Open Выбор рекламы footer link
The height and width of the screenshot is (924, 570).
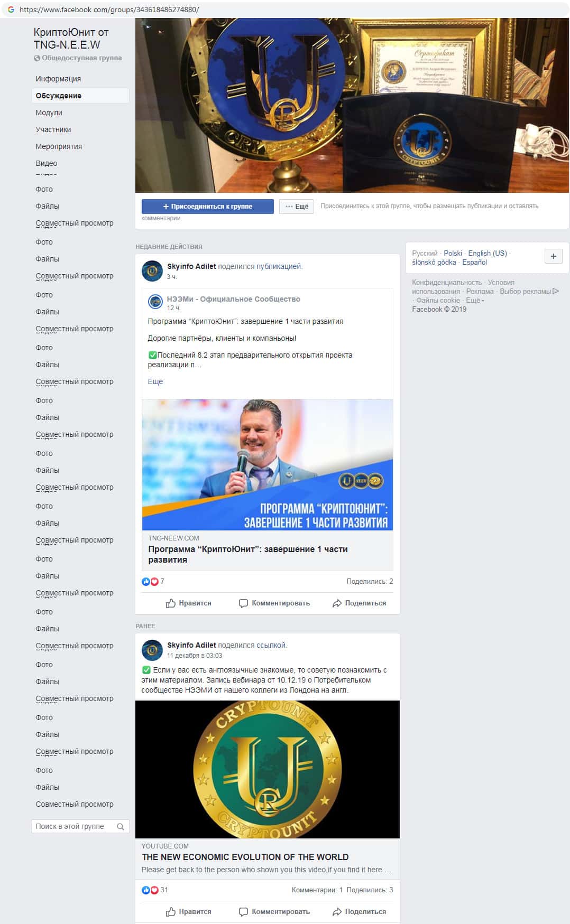tap(525, 291)
